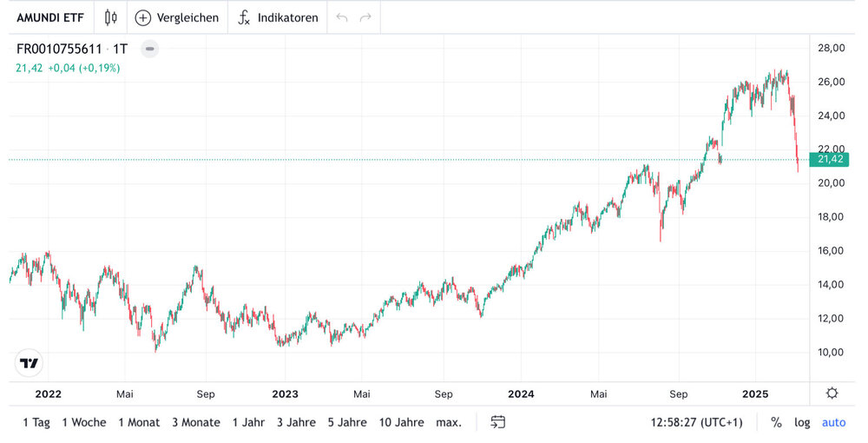Open chart settings gear icon
This screenshot has width=868, height=443.
pyautogui.click(x=832, y=393)
